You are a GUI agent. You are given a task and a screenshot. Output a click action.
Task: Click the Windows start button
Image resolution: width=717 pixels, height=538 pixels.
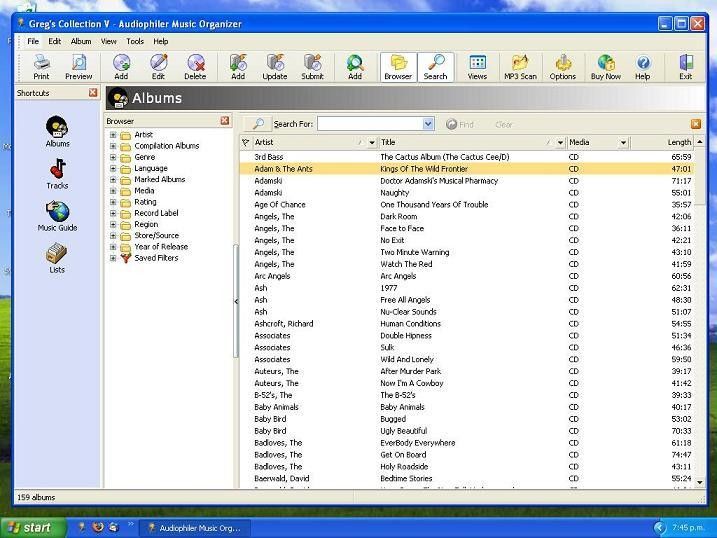[x=33, y=528]
